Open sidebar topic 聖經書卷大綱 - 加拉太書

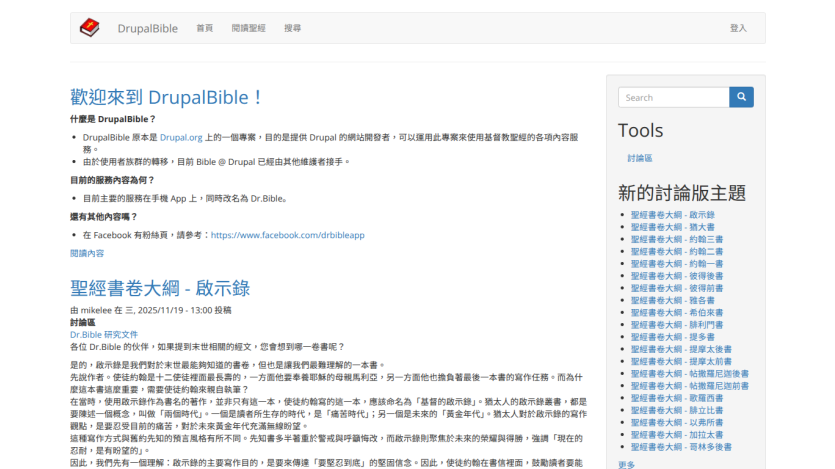677,435
